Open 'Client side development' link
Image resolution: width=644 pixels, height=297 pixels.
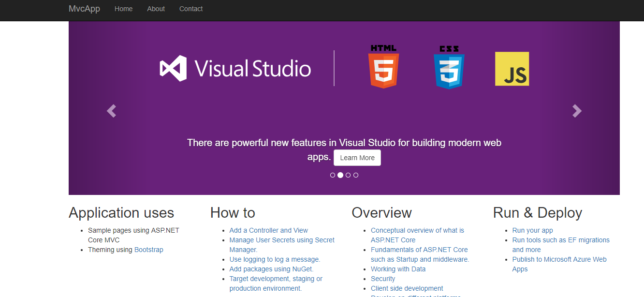pos(407,288)
